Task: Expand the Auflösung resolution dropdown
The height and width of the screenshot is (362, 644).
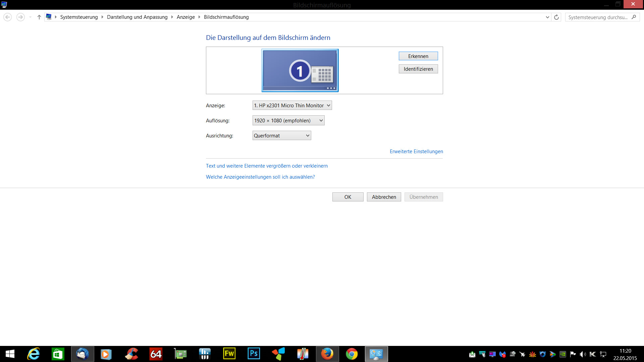Action: tap(288, 120)
